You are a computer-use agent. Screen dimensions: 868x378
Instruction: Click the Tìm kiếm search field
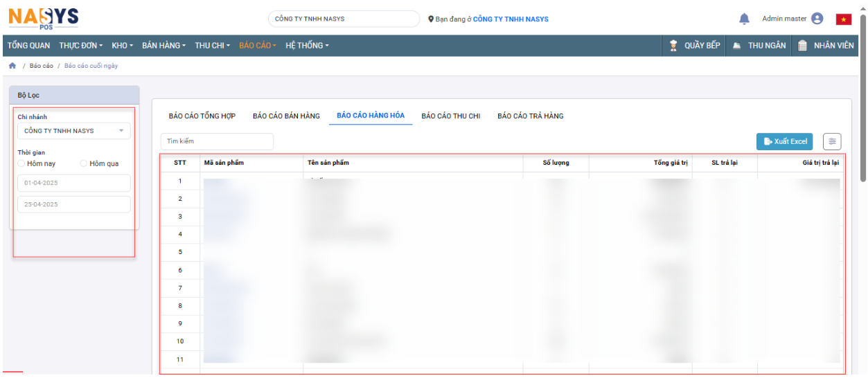tap(217, 141)
